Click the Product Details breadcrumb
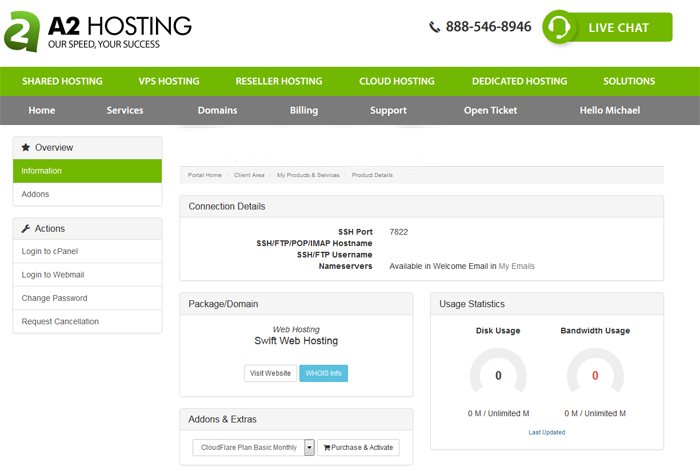The height and width of the screenshot is (471, 700). tap(372, 175)
